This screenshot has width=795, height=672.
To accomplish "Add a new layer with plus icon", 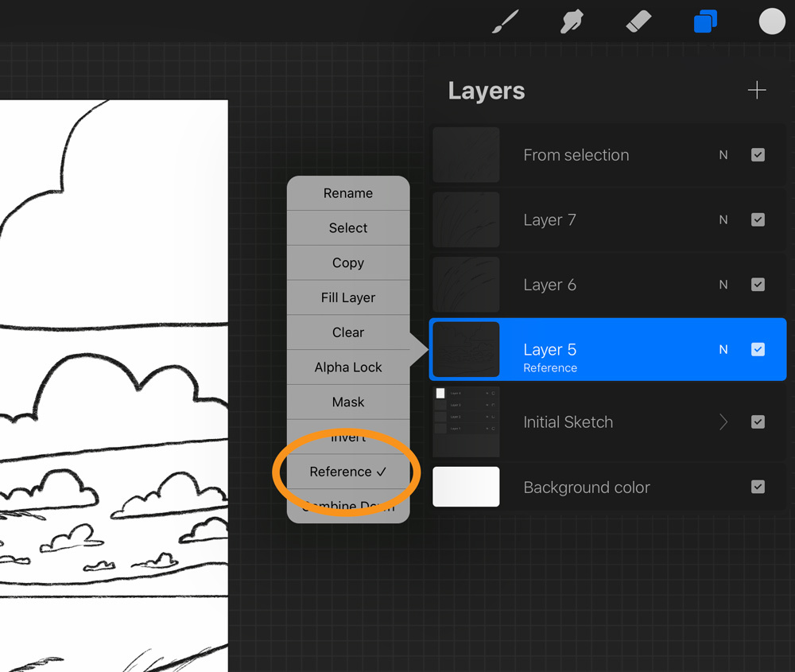I will (x=757, y=91).
